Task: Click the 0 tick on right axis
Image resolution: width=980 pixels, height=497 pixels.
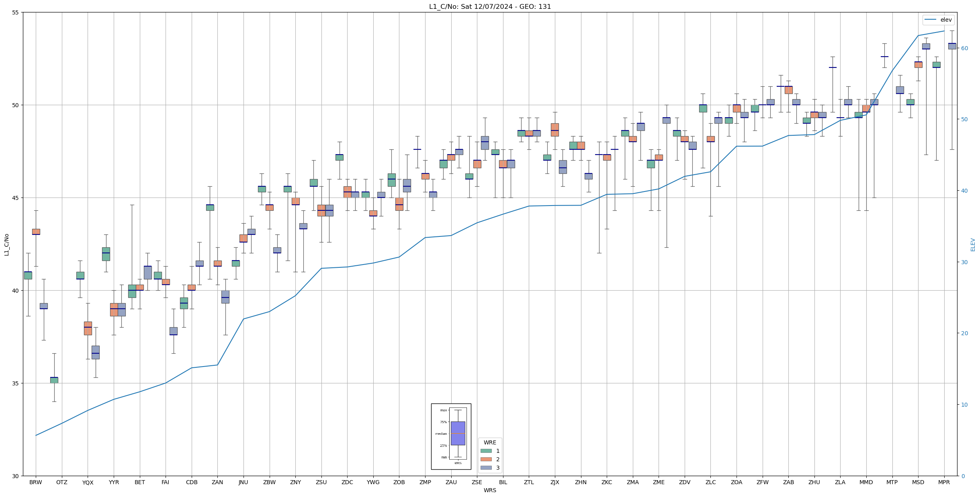Action: pyautogui.click(x=963, y=476)
